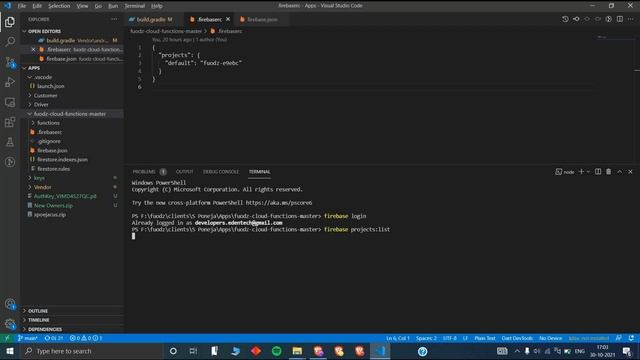
Task: Open the Extensions view
Action: point(10,122)
